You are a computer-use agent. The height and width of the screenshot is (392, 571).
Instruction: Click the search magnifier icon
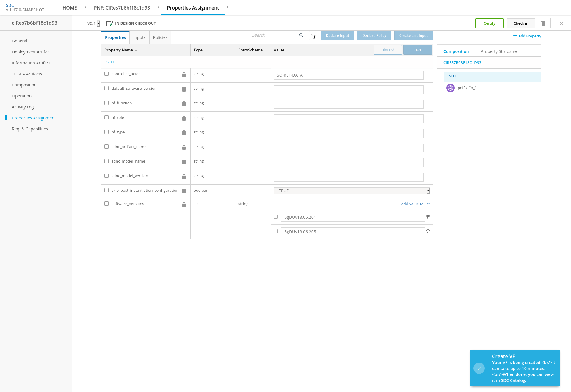301,35
